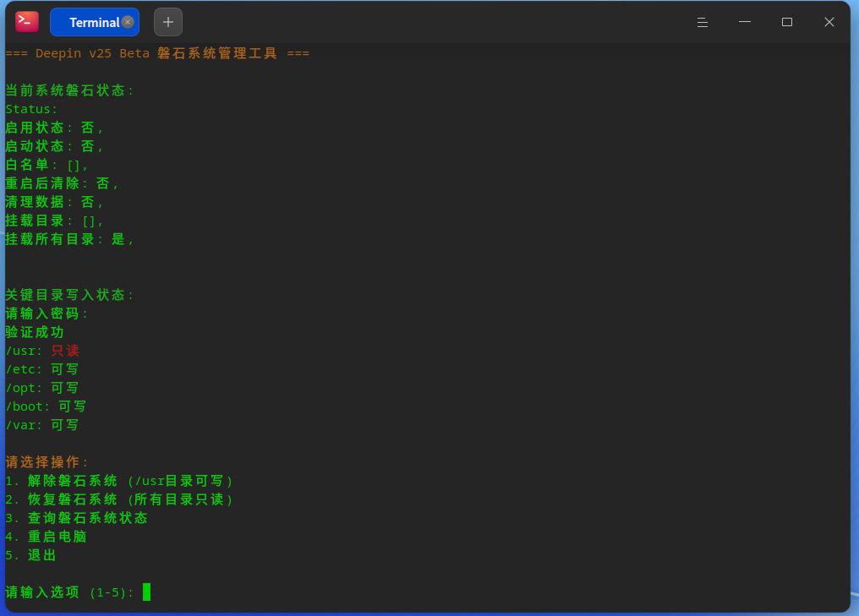Click the '/var: 可写' line
Screen dimensions: 859x616
coord(42,425)
